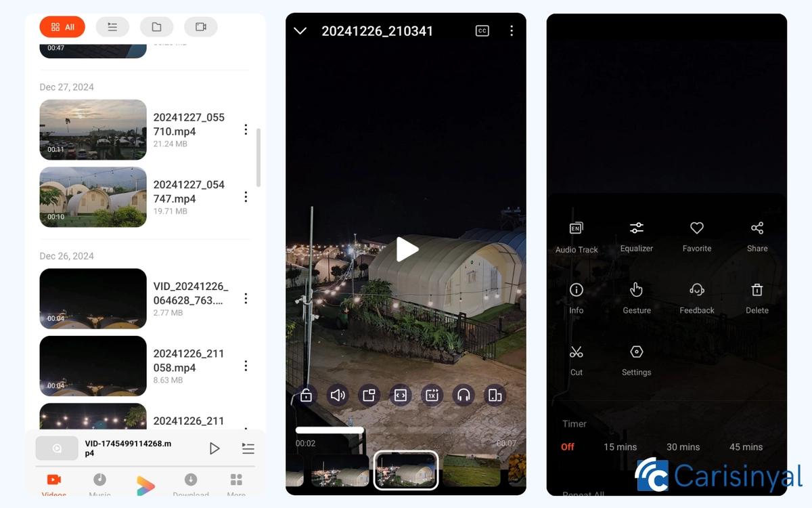Go to the Videos bottom tab

(x=54, y=485)
